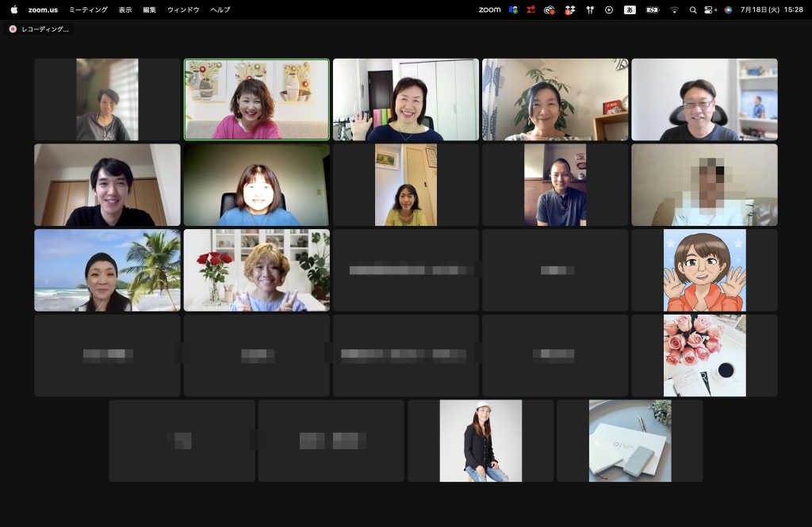Image resolution: width=812 pixels, height=527 pixels.
Task: Open the Apple menu
Action: coord(13,10)
